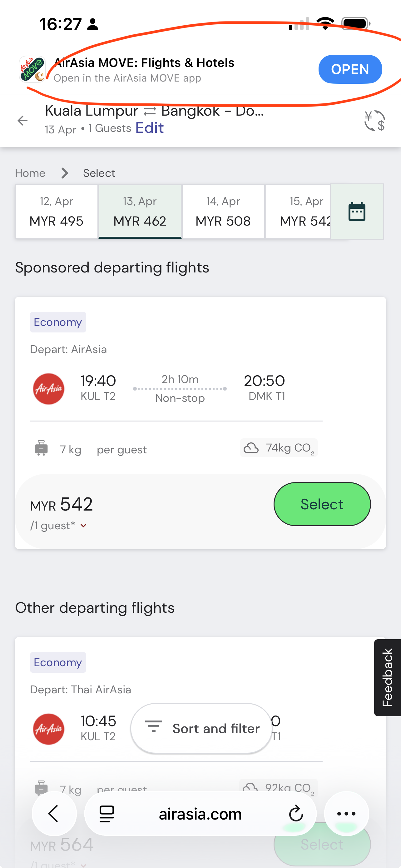401x868 pixels.
Task: Tap the back arrow beside Kuala Lumpur
Action: coord(22,120)
